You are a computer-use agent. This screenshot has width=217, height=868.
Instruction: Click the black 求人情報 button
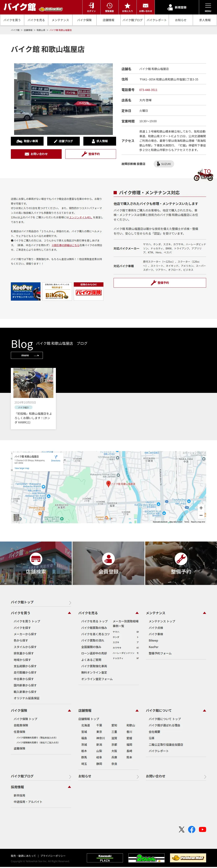[x=99, y=141]
